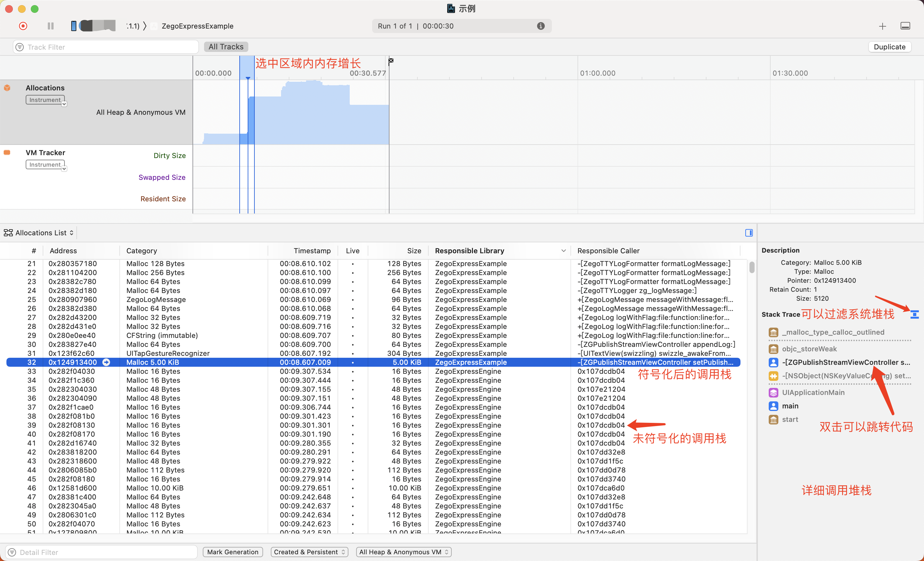924x561 pixels.
Task: Click the Track Filter search icon
Action: point(19,46)
